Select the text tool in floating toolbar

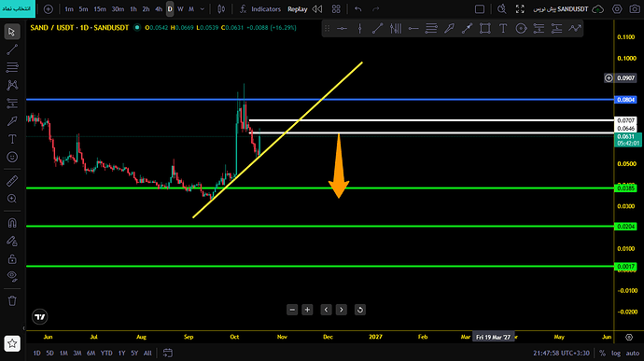click(503, 28)
